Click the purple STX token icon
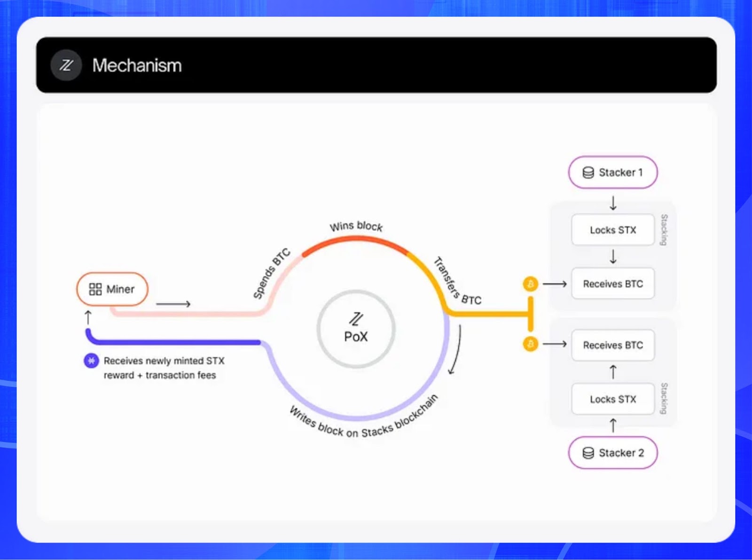 (91, 361)
